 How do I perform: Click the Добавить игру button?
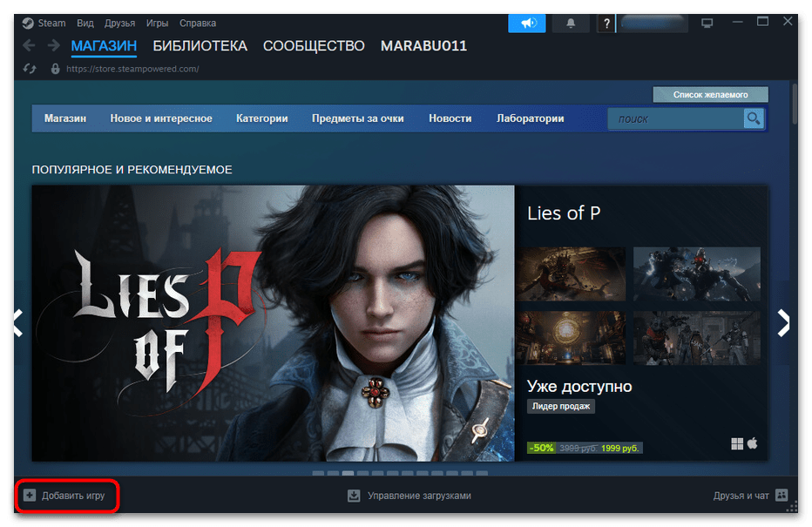click(66, 494)
